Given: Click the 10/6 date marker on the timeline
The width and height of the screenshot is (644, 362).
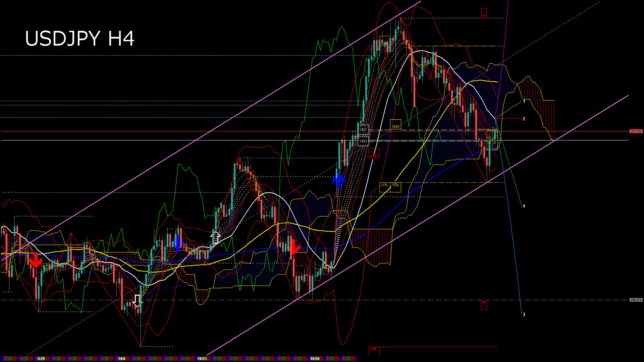Looking at the screenshot, I should click(x=121, y=359).
